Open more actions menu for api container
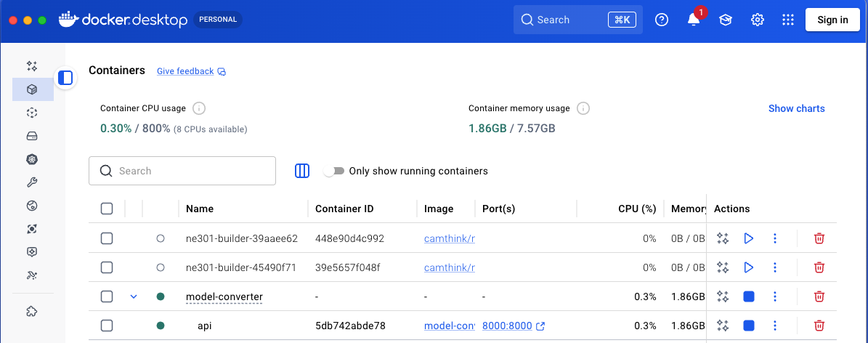This screenshot has width=868, height=343. [x=775, y=326]
